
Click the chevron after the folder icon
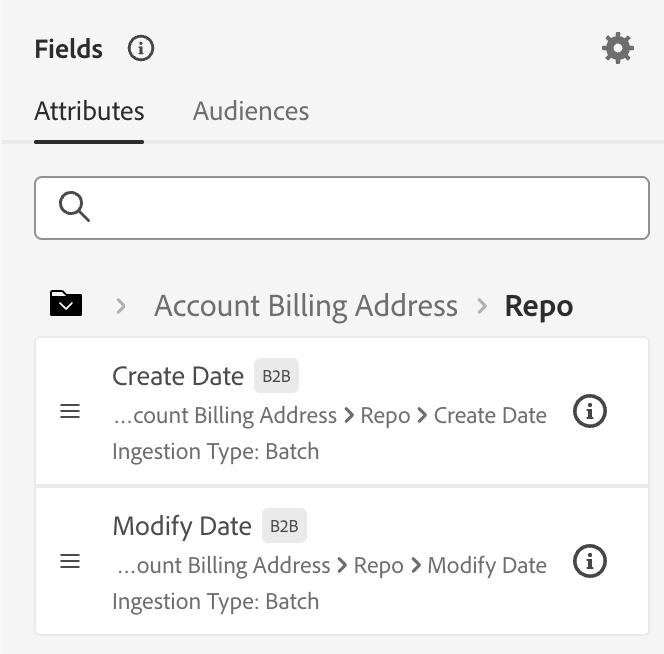point(120,305)
